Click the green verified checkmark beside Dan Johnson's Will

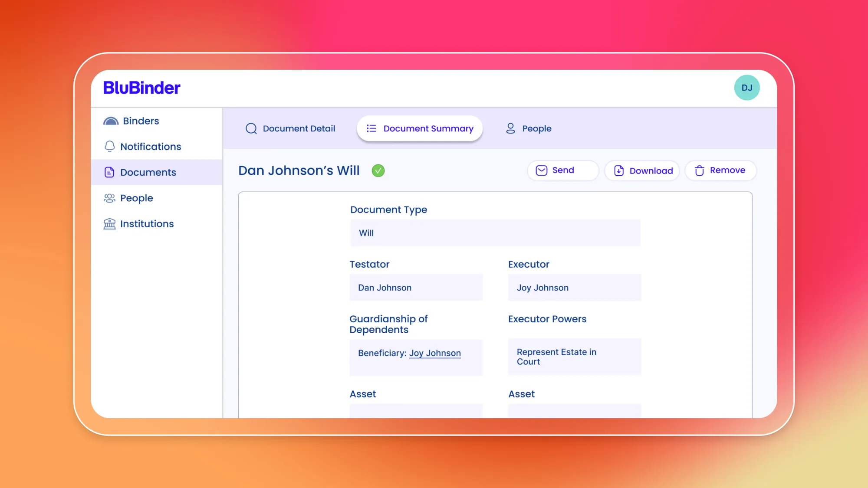(378, 171)
